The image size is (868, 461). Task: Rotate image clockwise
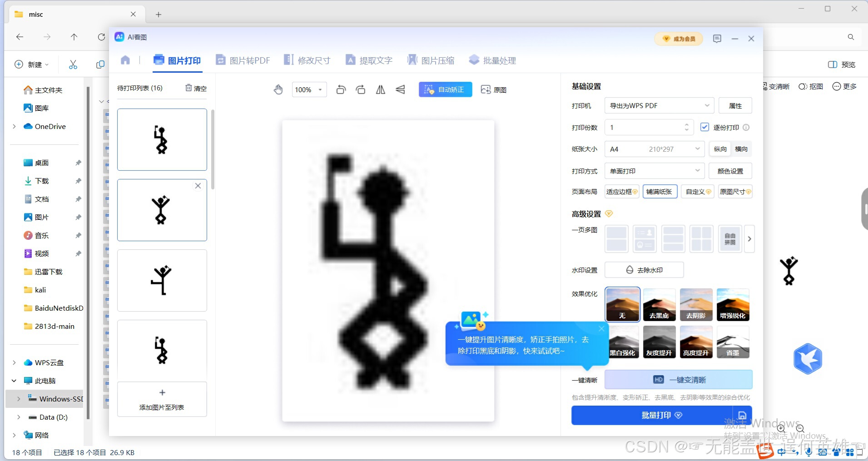tap(361, 90)
